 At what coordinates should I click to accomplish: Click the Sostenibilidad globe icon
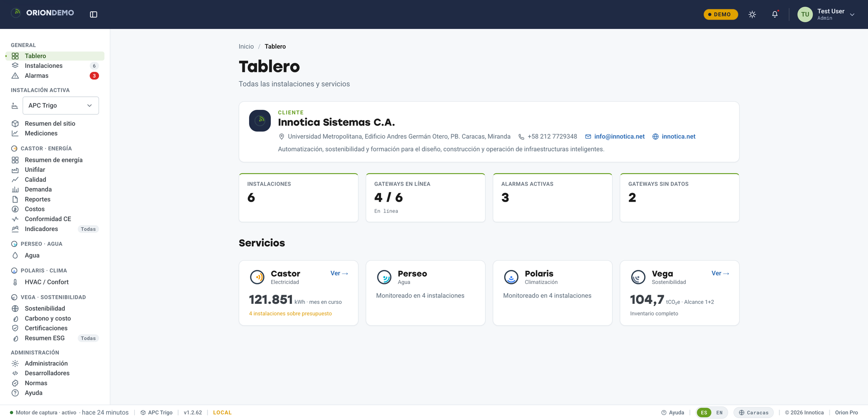click(x=15, y=309)
